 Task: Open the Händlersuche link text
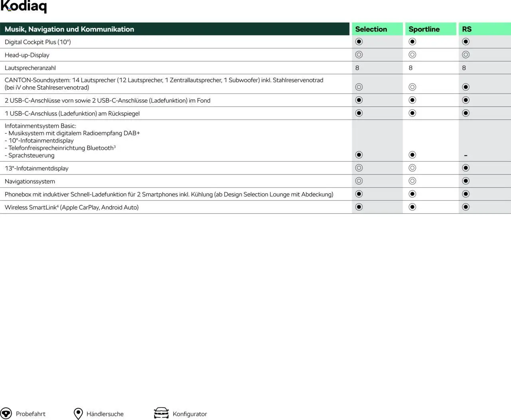tap(105, 414)
